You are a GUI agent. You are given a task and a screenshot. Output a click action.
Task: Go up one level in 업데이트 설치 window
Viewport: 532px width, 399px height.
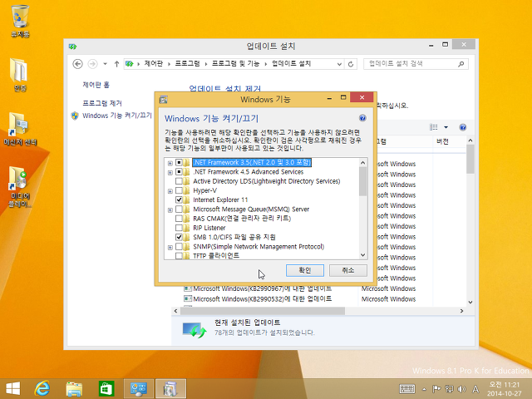click(x=116, y=64)
